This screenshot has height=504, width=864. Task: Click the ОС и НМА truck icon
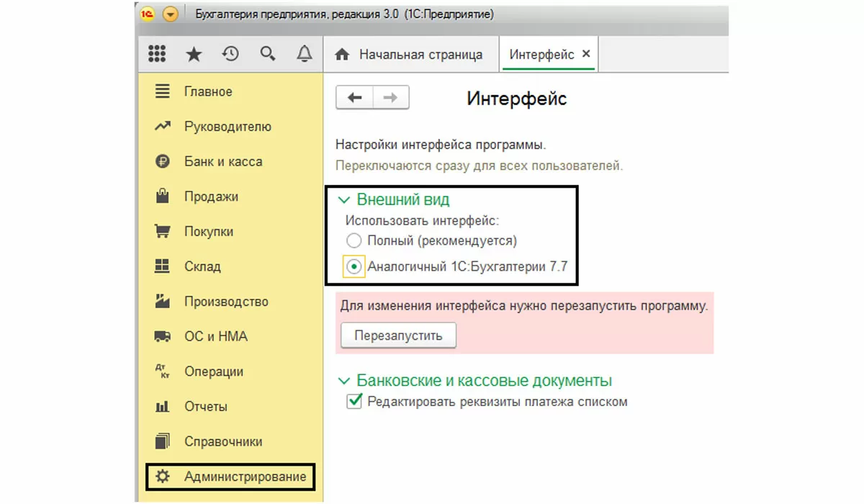163,336
